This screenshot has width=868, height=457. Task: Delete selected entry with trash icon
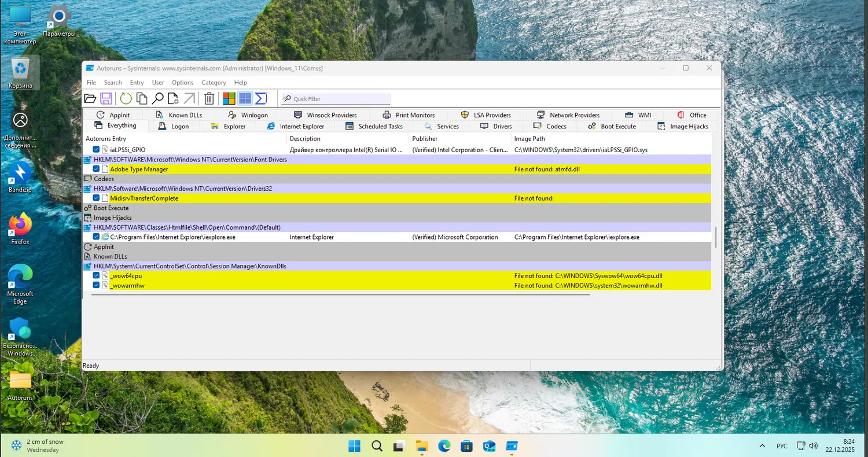[209, 98]
